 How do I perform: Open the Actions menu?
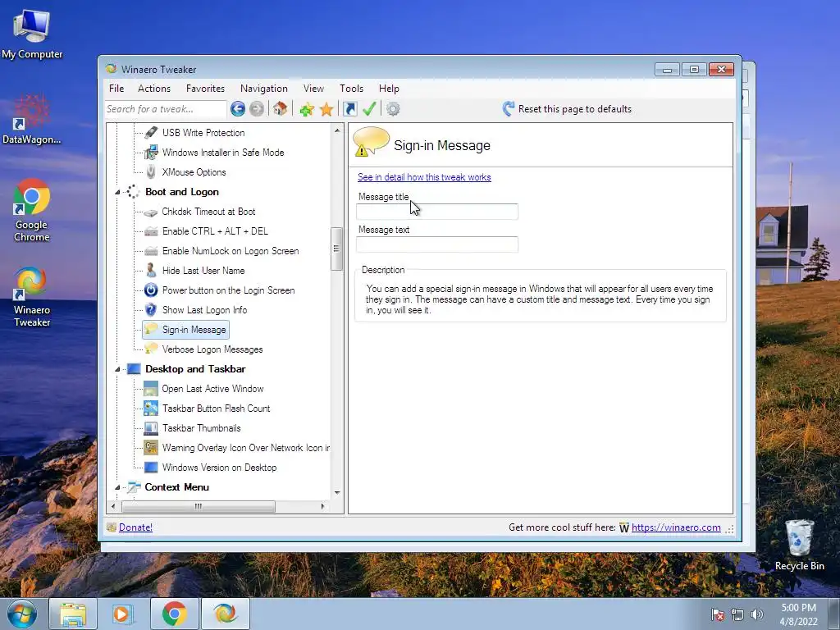pyautogui.click(x=153, y=89)
